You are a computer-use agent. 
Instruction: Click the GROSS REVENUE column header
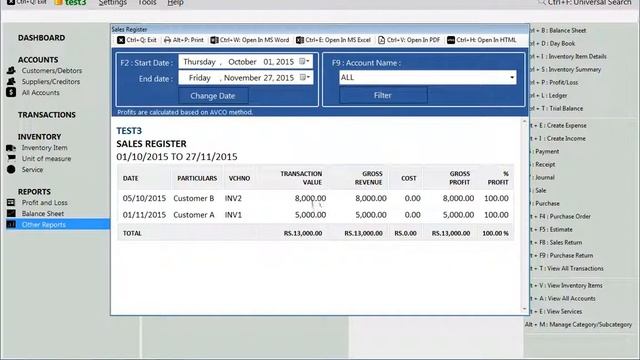369,178
